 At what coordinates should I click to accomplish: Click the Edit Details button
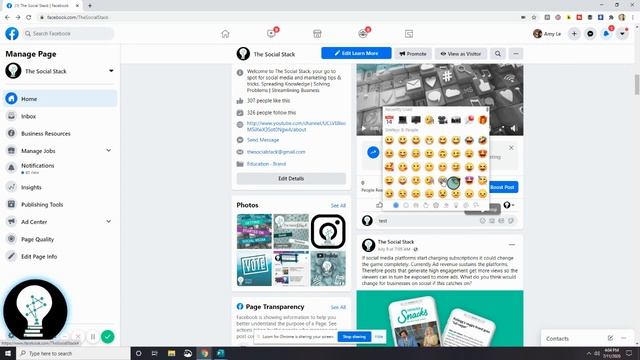291,178
